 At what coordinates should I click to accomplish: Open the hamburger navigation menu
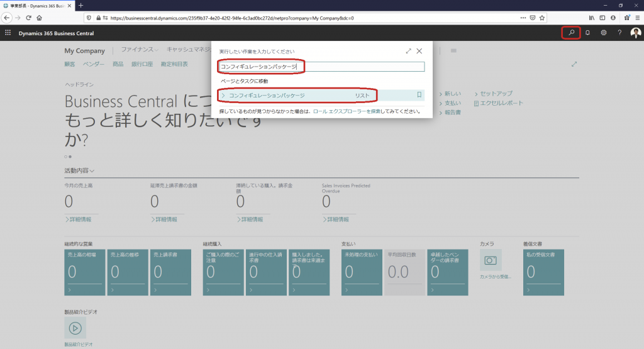[x=453, y=50]
